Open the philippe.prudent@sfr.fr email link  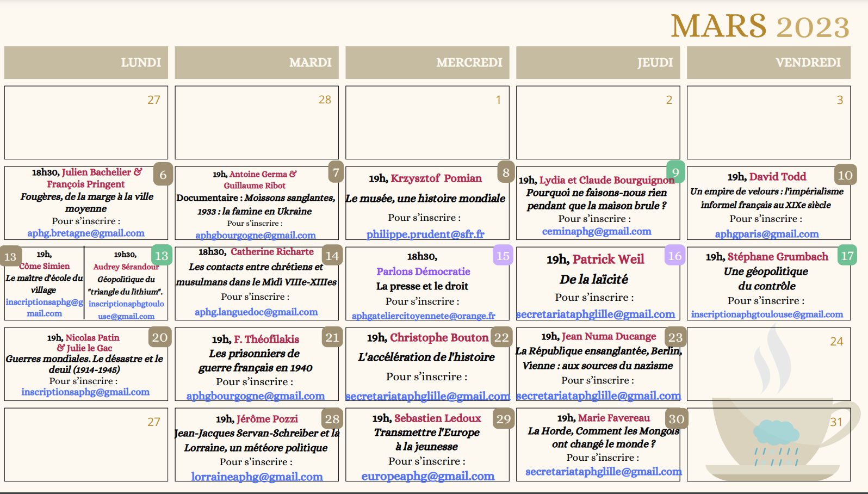tap(425, 234)
